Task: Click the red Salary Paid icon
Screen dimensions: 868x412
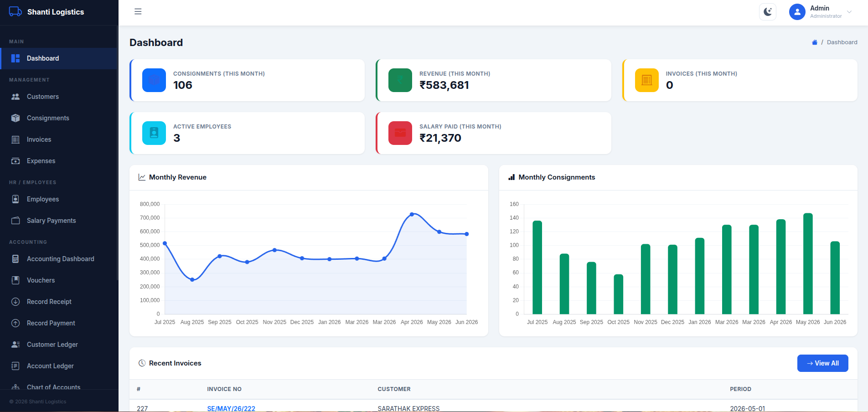Action: click(400, 133)
